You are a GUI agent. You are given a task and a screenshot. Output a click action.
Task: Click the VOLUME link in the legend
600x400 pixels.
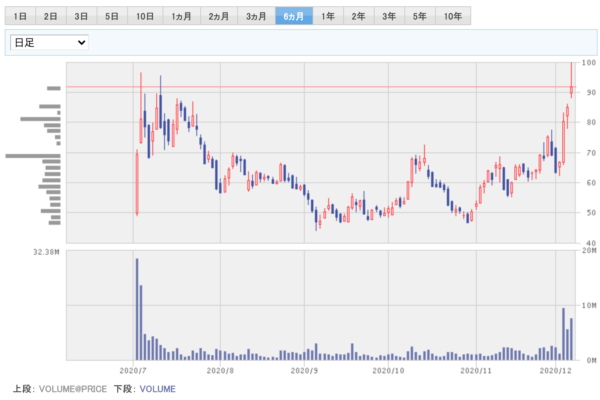(x=158, y=389)
